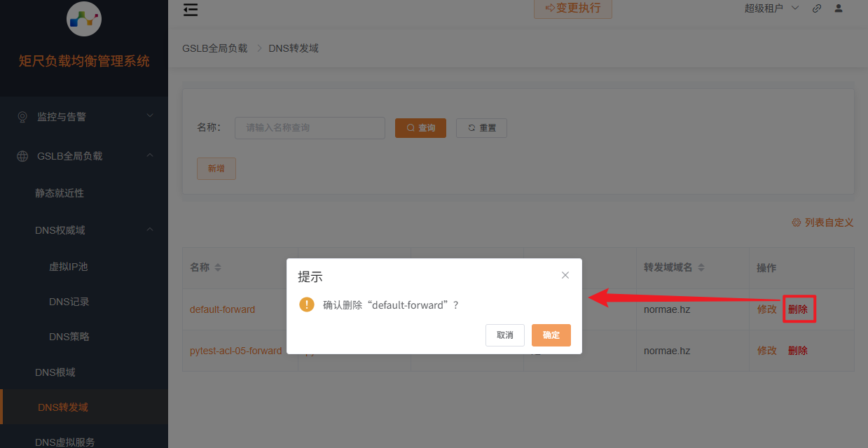Select DNS记录 in the sidebar
The image size is (868, 448).
pyautogui.click(x=69, y=302)
